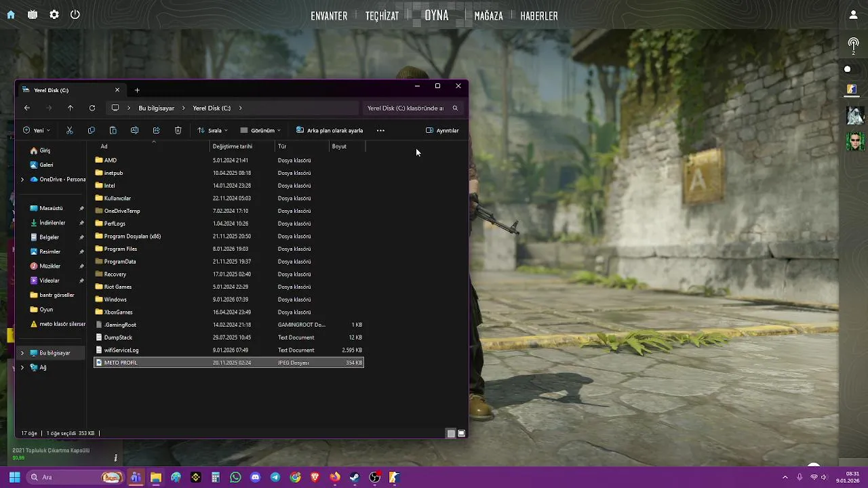Open Brave browser from the taskbar

click(x=315, y=477)
